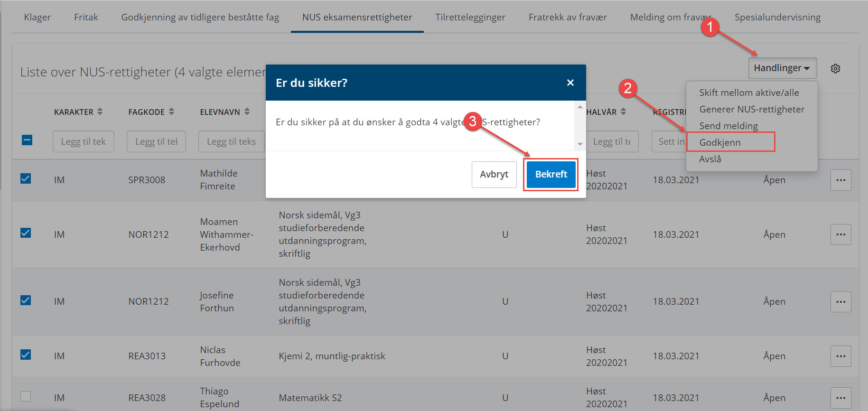
Task: Click the name Thiago Espelund
Action: (219, 397)
